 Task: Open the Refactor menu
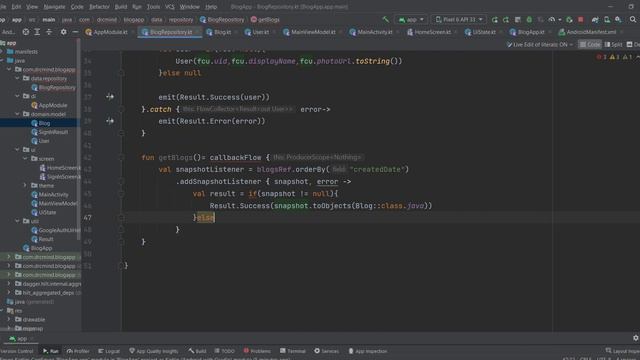click(99, 7)
